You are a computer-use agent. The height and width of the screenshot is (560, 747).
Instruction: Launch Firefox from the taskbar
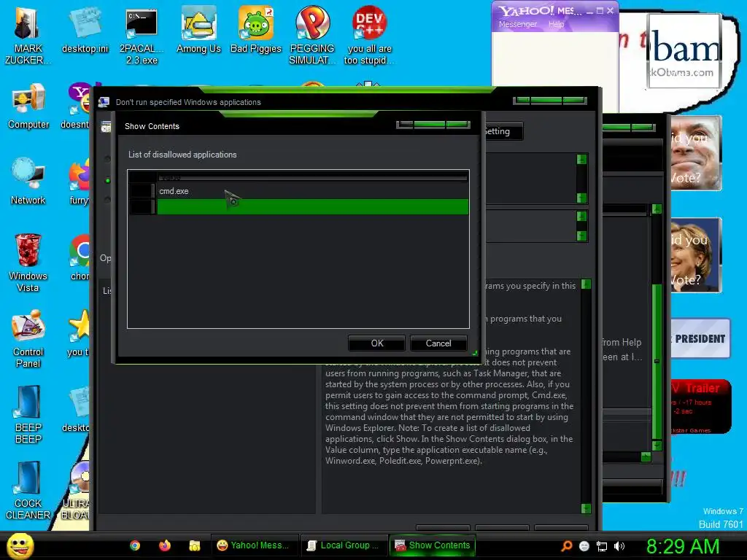(165, 545)
